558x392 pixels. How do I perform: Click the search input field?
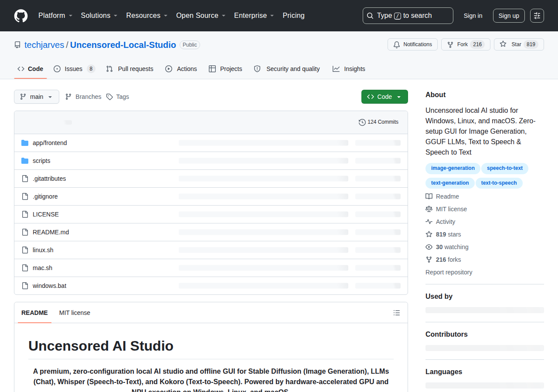[x=408, y=16]
